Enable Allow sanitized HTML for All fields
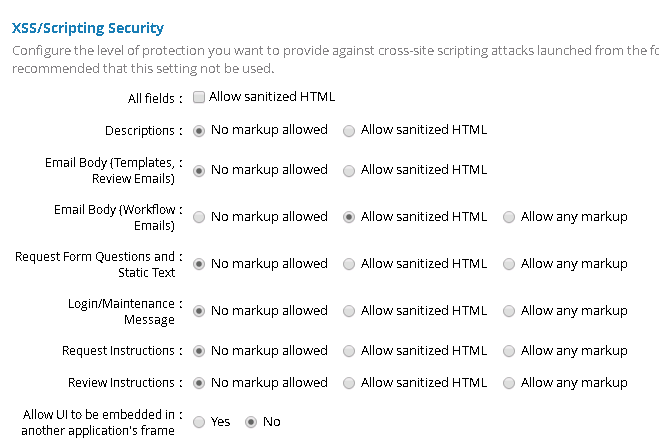Viewport: 659px width, 443px height. pyautogui.click(x=199, y=98)
